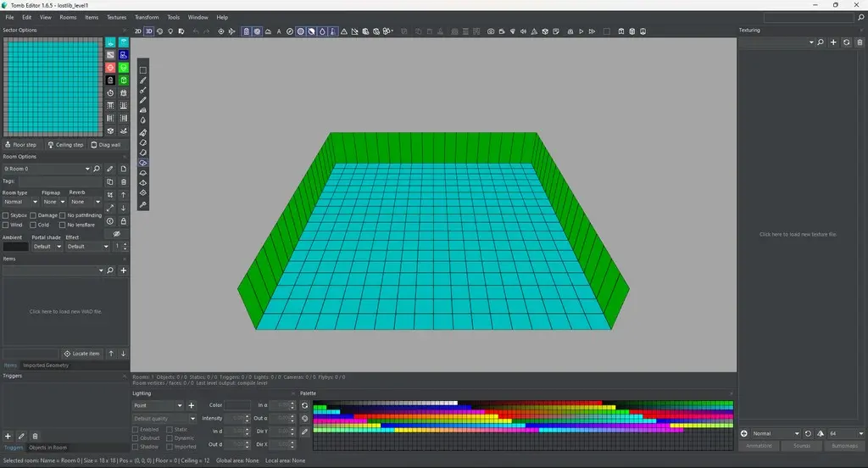The height and width of the screenshot is (468, 868).
Task: Toggle the Damage checkbox
Action: tap(34, 215)
